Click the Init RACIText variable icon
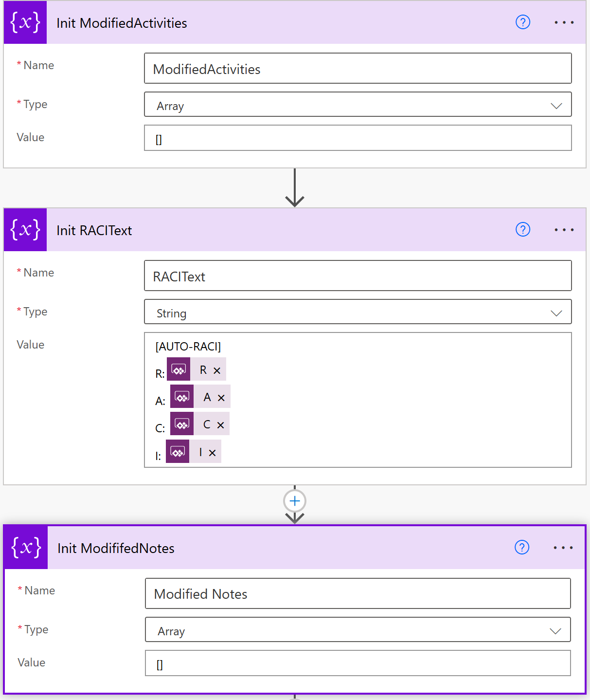 point(25,230)
